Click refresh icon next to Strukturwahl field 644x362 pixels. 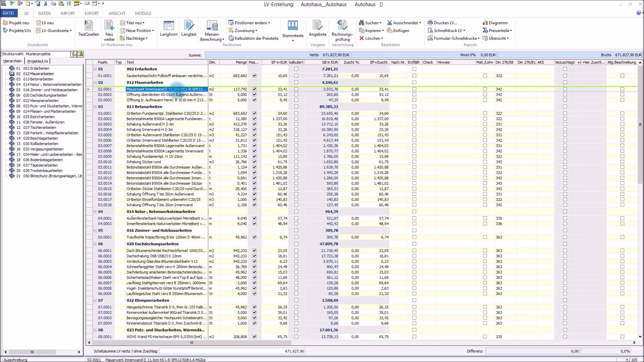[74, 54]
